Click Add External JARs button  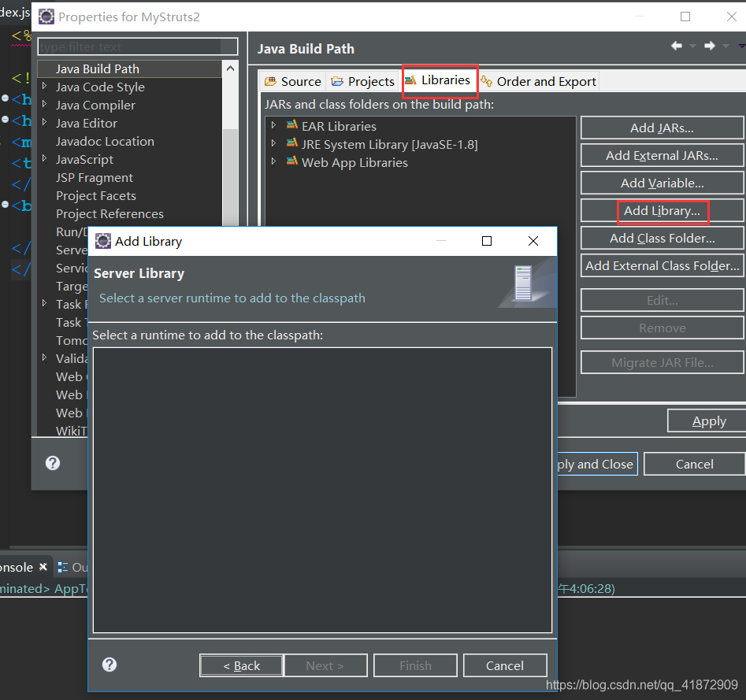tap(662, 155)
